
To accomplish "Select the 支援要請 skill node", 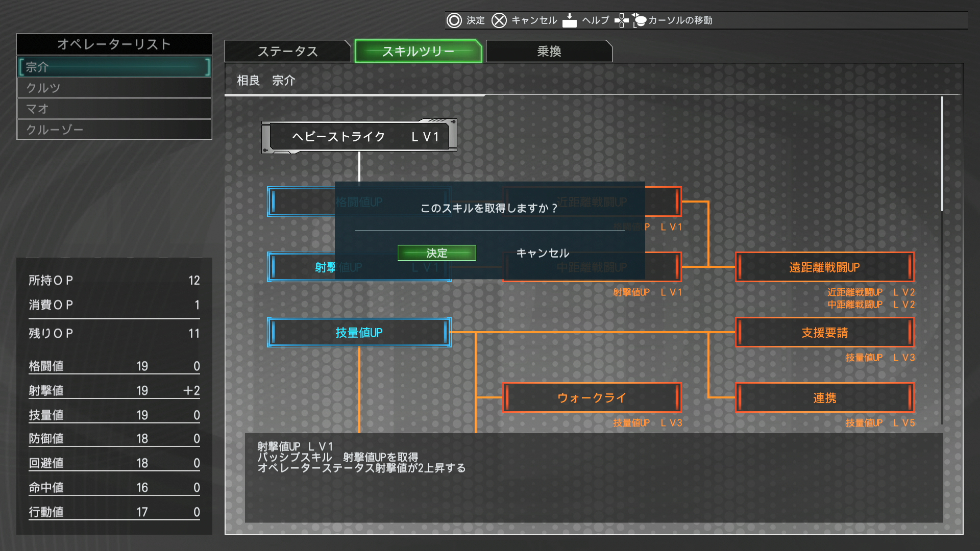I will click(x=824, y=333).
